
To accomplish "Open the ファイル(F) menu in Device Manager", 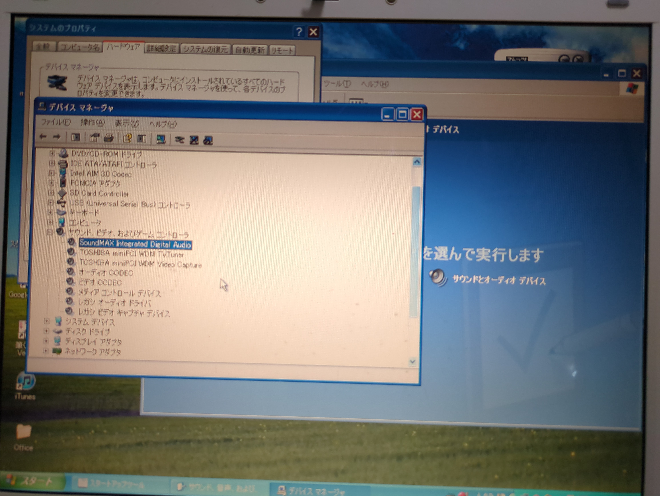I will [56, 123].
